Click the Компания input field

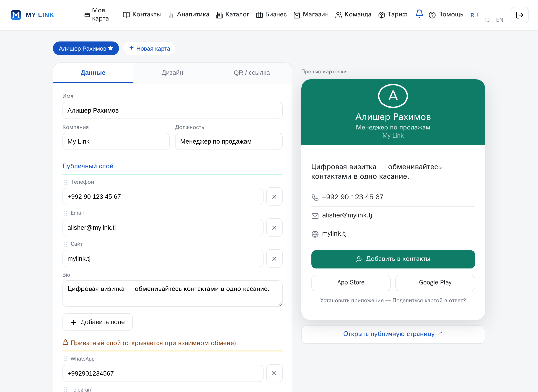(x=116, y=141)
